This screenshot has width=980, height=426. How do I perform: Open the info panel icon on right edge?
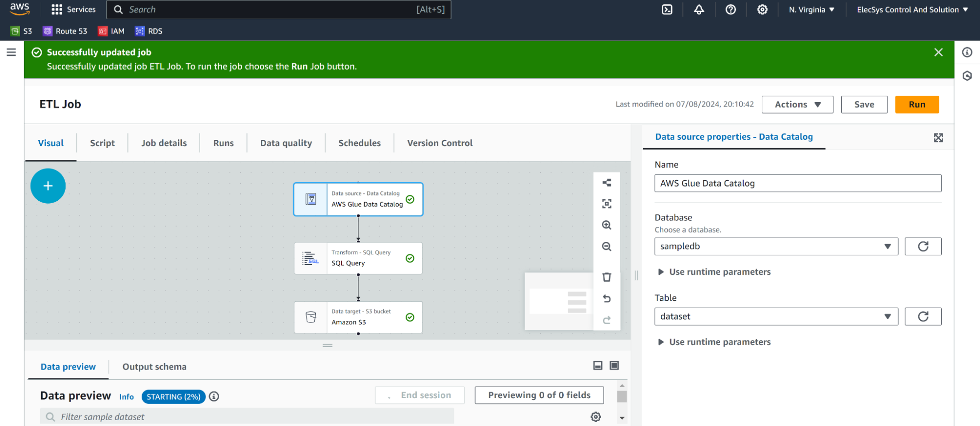coord(967,52)
